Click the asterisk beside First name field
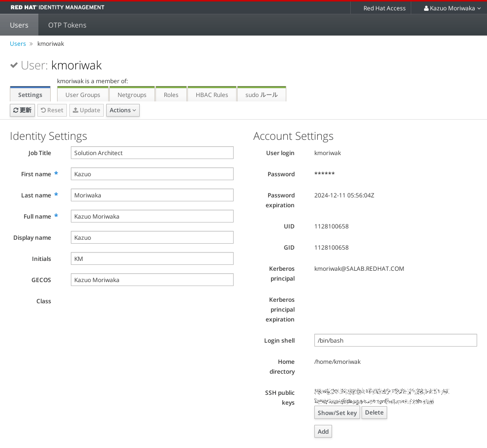Screen dimensions: 487x448 click(56, 172)
